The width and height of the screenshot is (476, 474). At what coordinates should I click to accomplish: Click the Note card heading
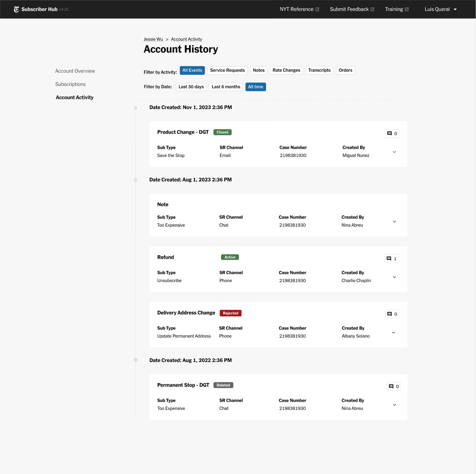(163, 205)
